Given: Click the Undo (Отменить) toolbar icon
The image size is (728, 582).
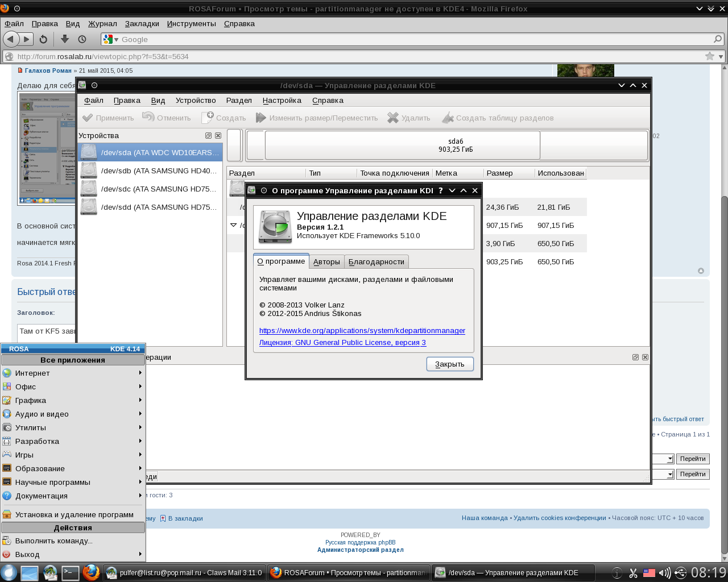Looking at the screenshot, I should click(x=148, y=117).
